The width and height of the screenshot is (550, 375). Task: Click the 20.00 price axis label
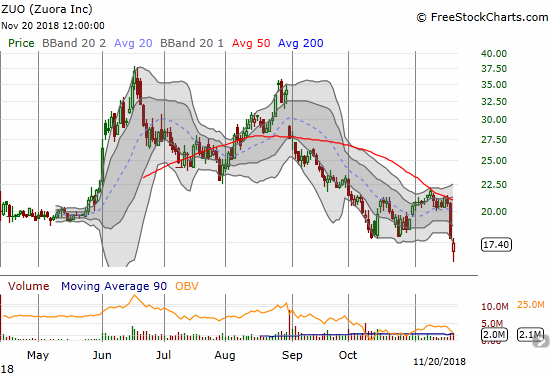(x=494, y=212)
